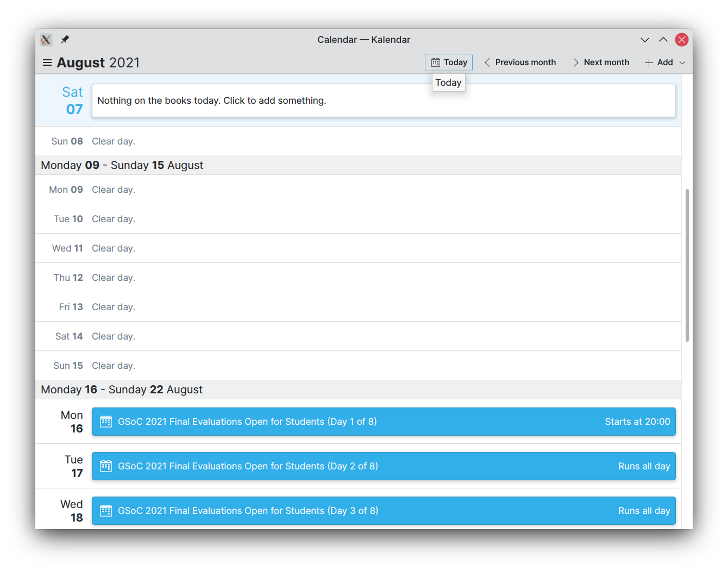Viewport: 728px width, 571px height.
Task: Go to Next month
Action: [601, 62]
